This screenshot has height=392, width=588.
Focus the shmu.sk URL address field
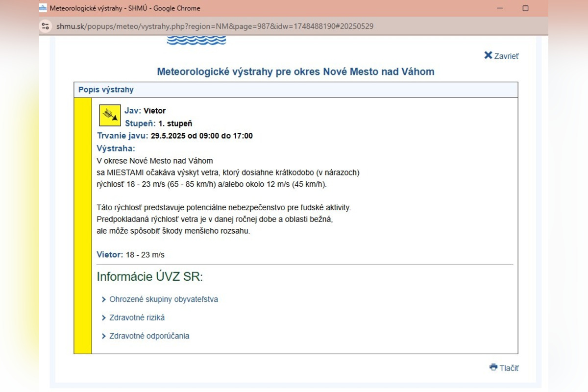(x=215, y=26)
